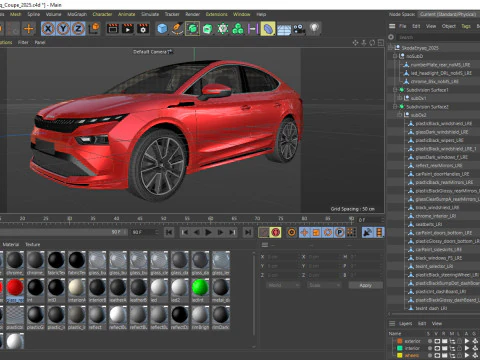Click Go to End of animation
This screenshot has height=360, width=480.
coord(248,232)
